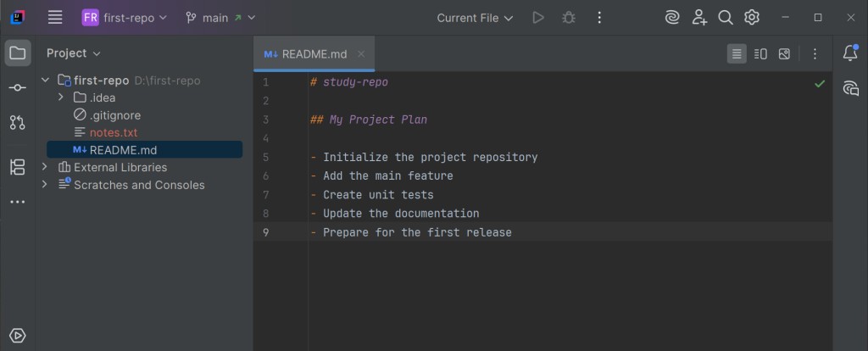This screenshot has width=868, height=351.
Task: Click 'Create unit tests' line
Action: click(x=378, y=195)
